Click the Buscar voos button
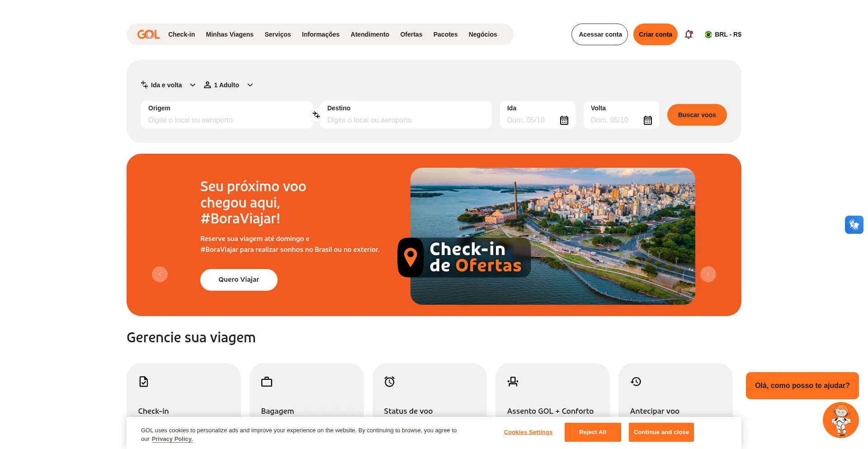 697,115
